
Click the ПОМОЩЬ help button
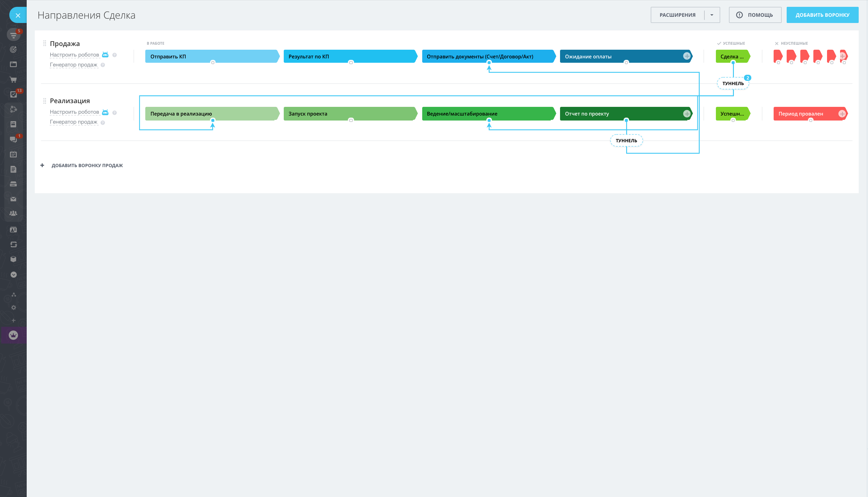tap(755, 15)
